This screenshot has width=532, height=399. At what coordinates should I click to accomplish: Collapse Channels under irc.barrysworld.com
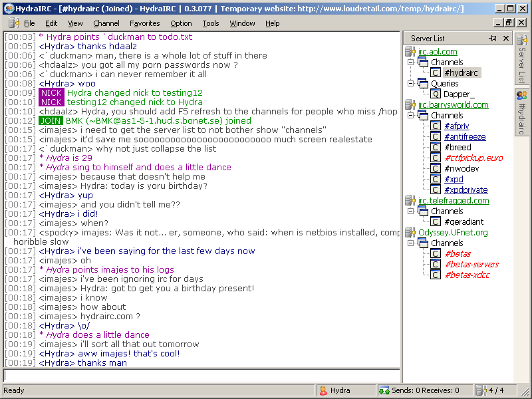pos(410,115)
